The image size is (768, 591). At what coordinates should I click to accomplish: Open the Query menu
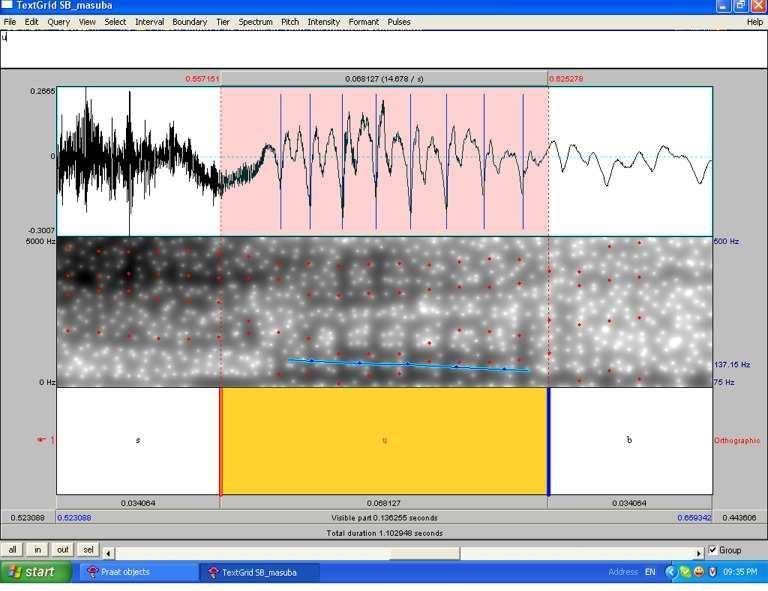pyautogui.click(x=59, y=22)
